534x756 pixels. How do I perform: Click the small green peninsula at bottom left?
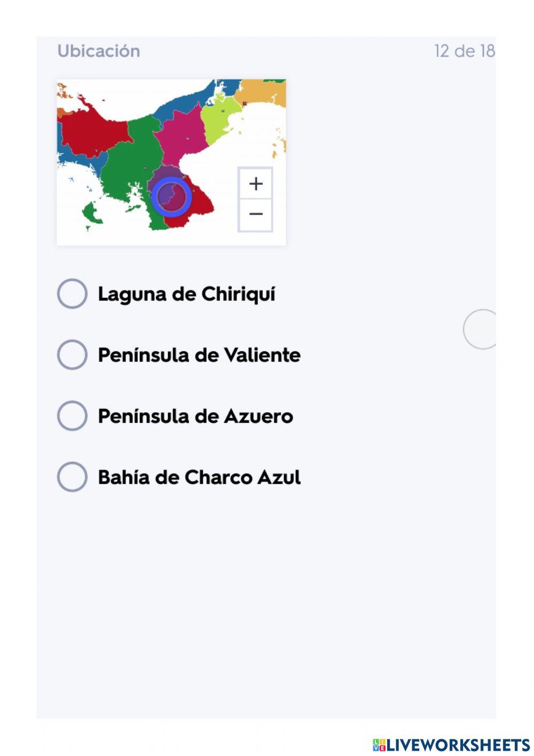tap(92, 212)
